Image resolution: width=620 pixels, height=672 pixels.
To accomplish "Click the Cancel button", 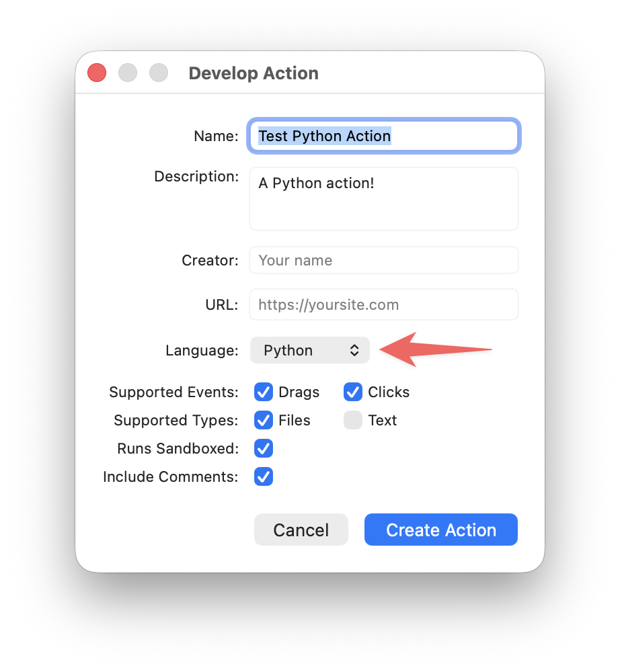I will (x=301, y=530).
